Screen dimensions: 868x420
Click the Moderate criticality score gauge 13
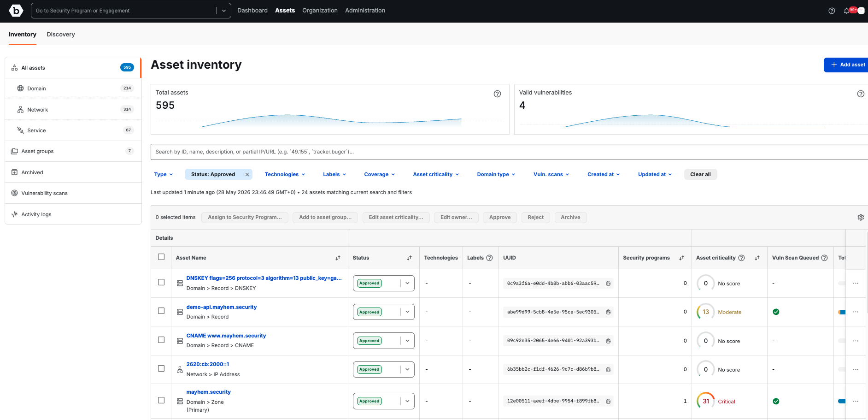(x=705, y=312)
